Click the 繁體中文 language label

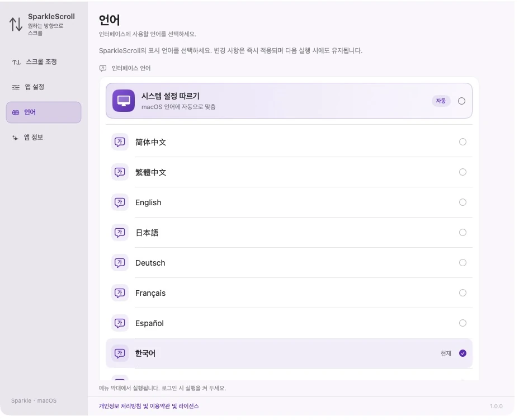tap(150, 172)
